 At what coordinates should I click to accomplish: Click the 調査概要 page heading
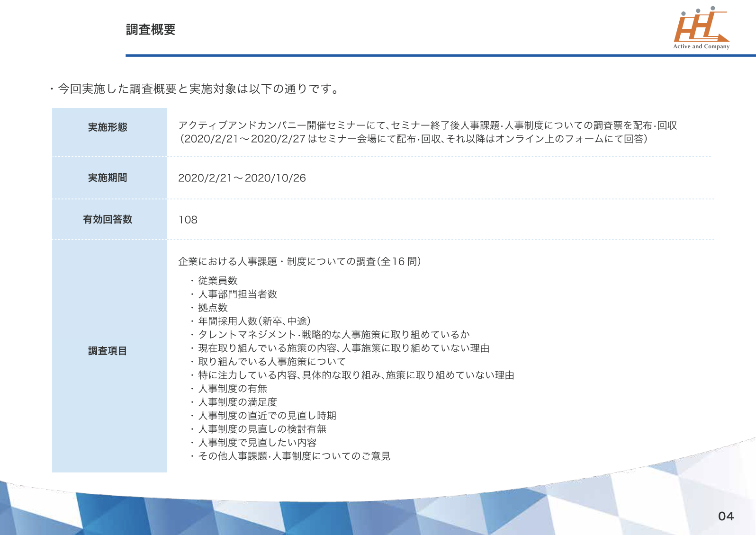[x=151, y=30]
